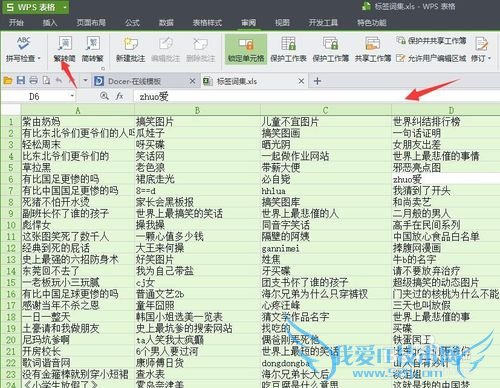500x388 pixels.
Task: Click 允许用户编辑区域 in the ribbon
Action: [431, 58]
